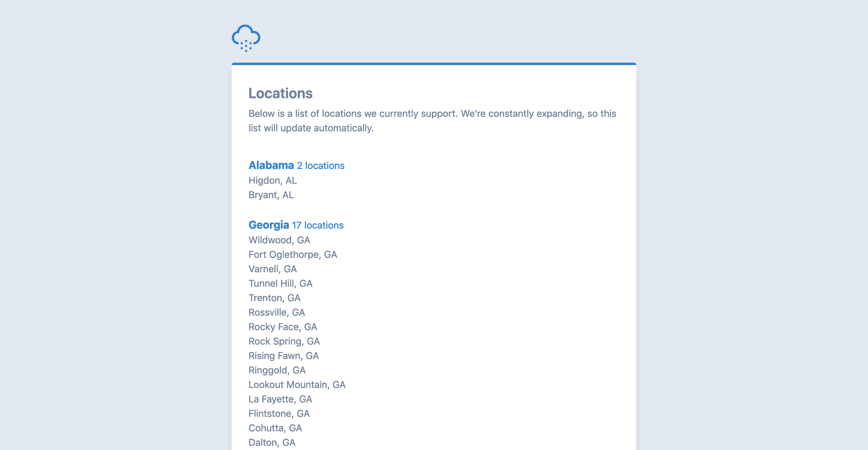Select Rocky Face, GA from the list
The width and height of the screenshot is (868, 450).
(283, 327)
